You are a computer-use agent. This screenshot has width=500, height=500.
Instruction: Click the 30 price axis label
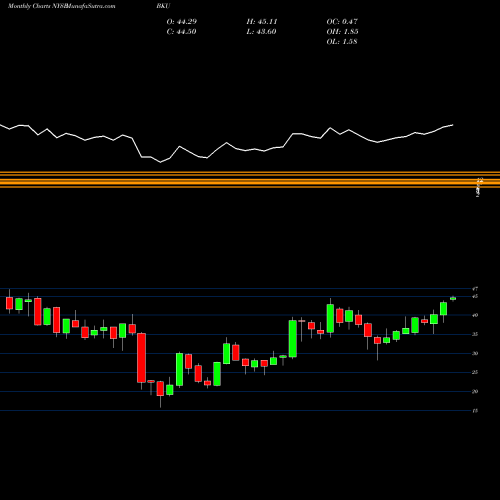click(x=475, y=353)
